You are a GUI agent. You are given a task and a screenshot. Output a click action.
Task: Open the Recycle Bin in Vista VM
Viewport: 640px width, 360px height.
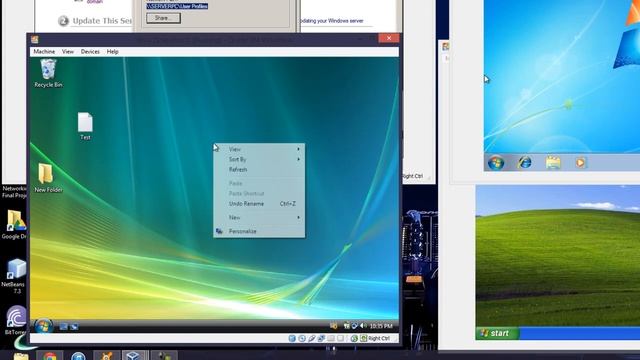click(48, 73)
